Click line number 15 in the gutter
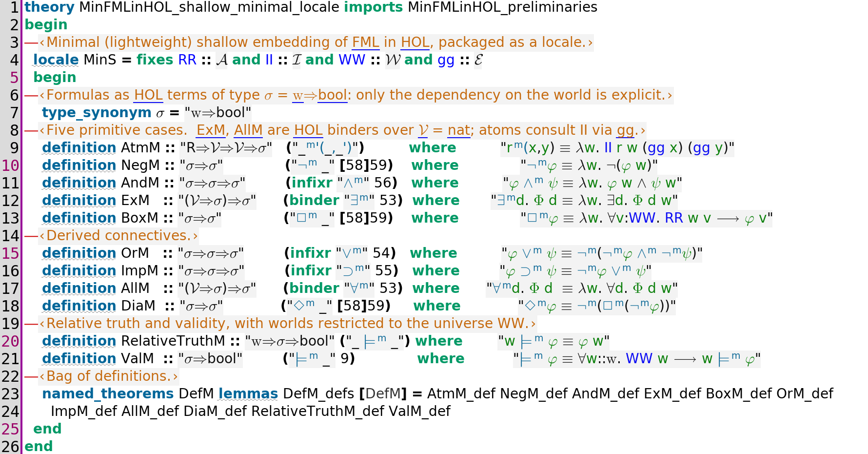The height and width of the screenshot is (454, 868). [x=10, y=253]
